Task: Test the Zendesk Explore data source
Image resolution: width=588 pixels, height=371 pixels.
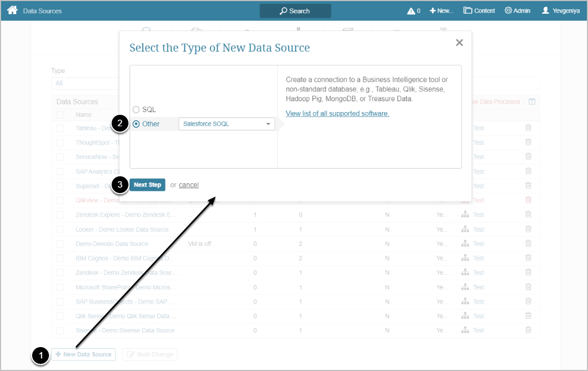Action: click(x=479, y=215)
